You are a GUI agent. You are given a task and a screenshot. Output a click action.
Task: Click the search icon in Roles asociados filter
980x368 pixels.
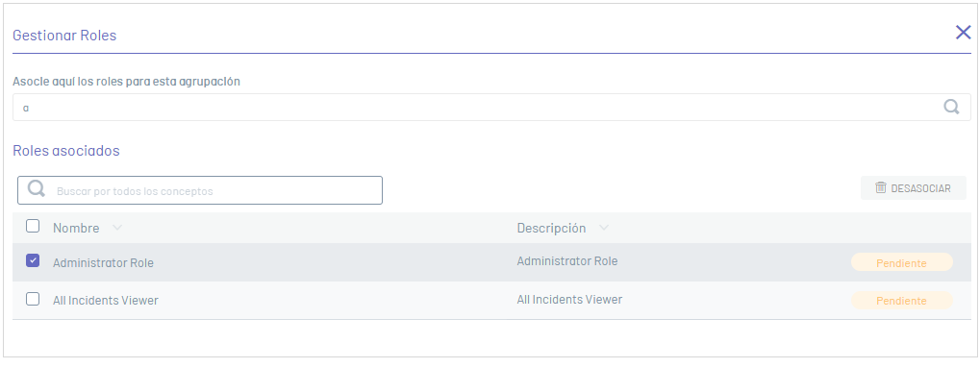[37, 189]
